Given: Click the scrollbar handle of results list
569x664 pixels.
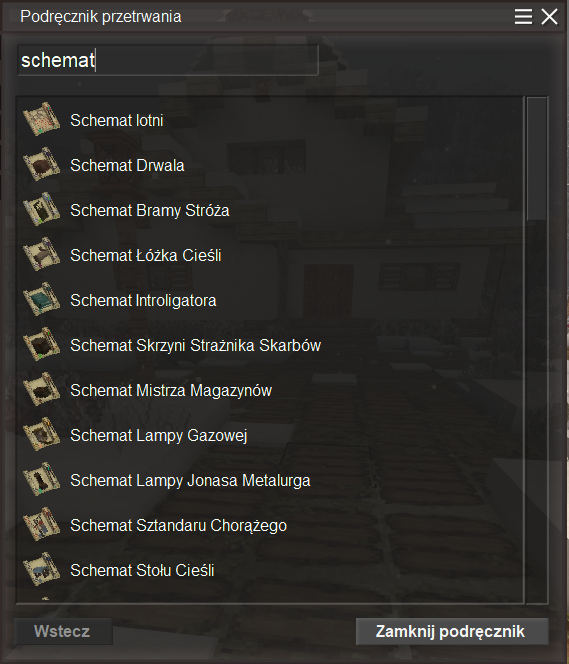Looking at the screenshot, I should 537,158.
